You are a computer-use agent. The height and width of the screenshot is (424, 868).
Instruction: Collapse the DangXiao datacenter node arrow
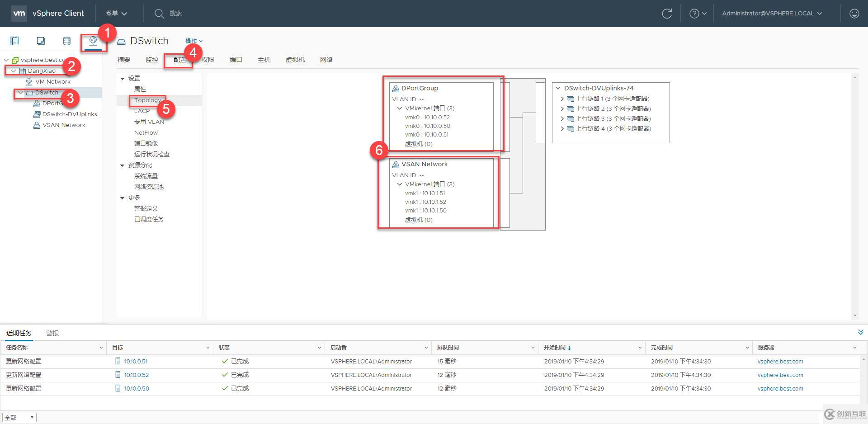pos(13,71)
